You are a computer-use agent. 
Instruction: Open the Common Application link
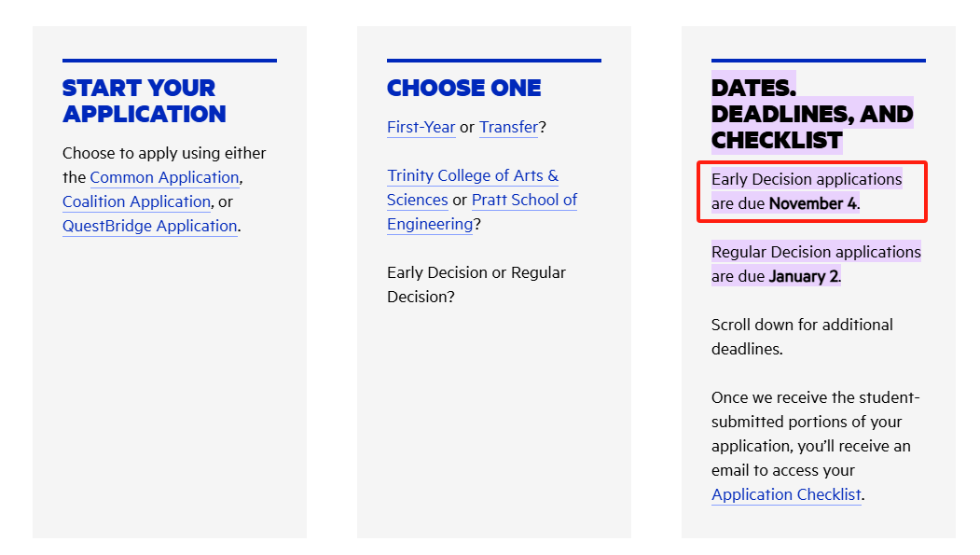coord(164,177)
